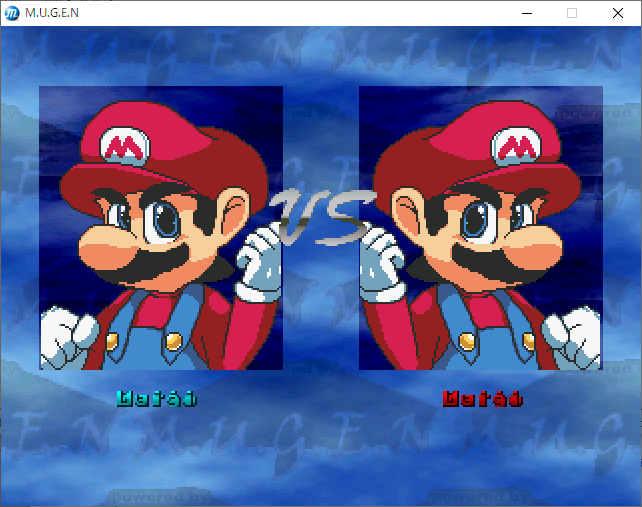Click the right player Mario portrait

[x=481, y=228]
